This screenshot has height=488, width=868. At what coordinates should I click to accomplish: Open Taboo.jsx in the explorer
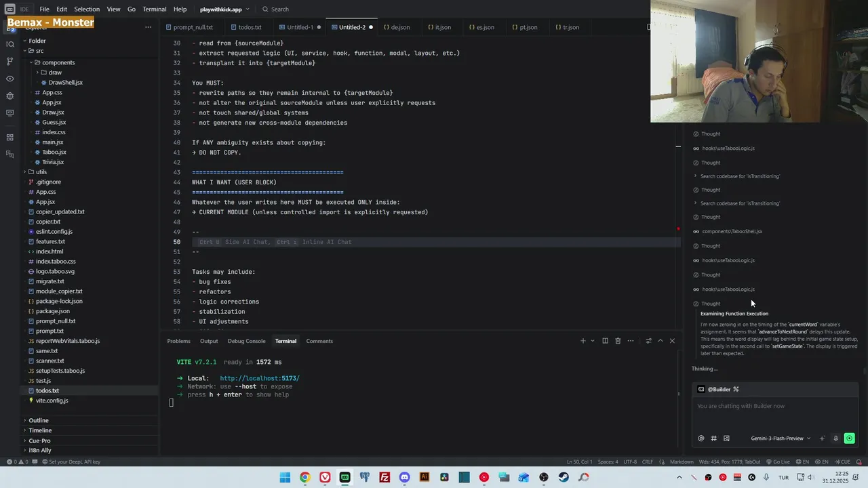(54, 152)
